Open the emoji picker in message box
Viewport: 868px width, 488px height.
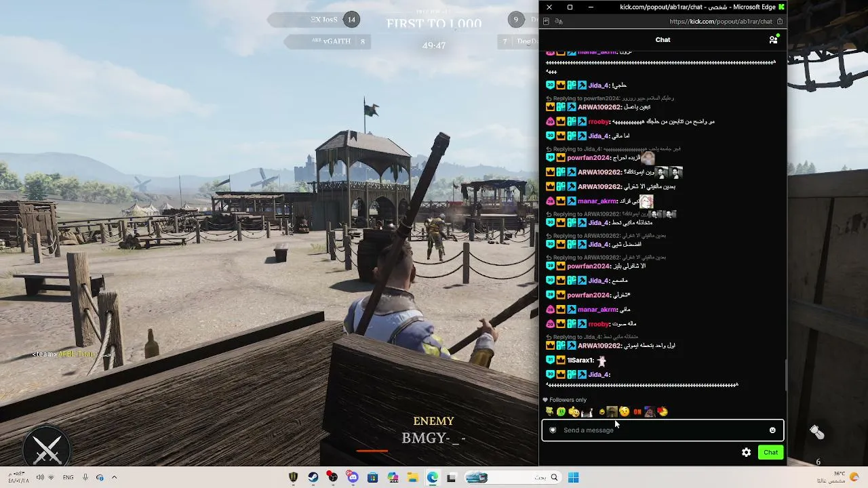[772, 430]
